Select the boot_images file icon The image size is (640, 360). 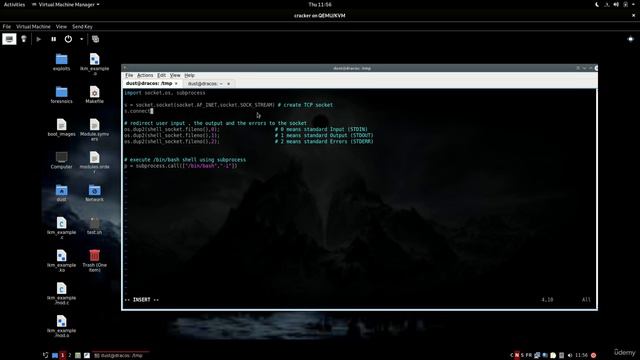(x=61, y=127)
